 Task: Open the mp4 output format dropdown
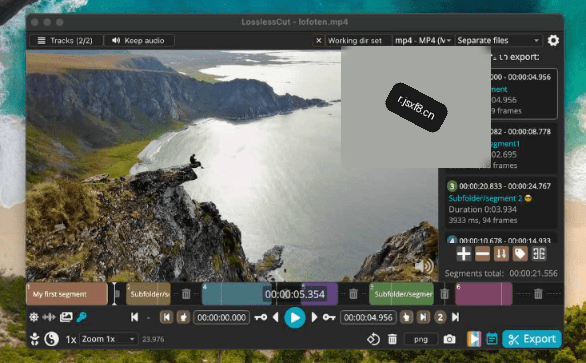click(423, 40)
